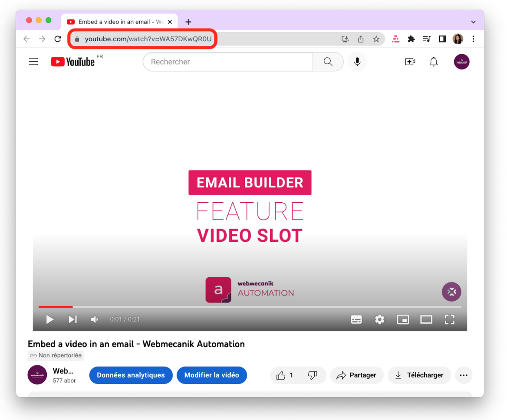Image resolution: width=507 pixels, height=420 pixels.
Task: Open YouTube account avatar menu
Action: click(x=461, y=62)
